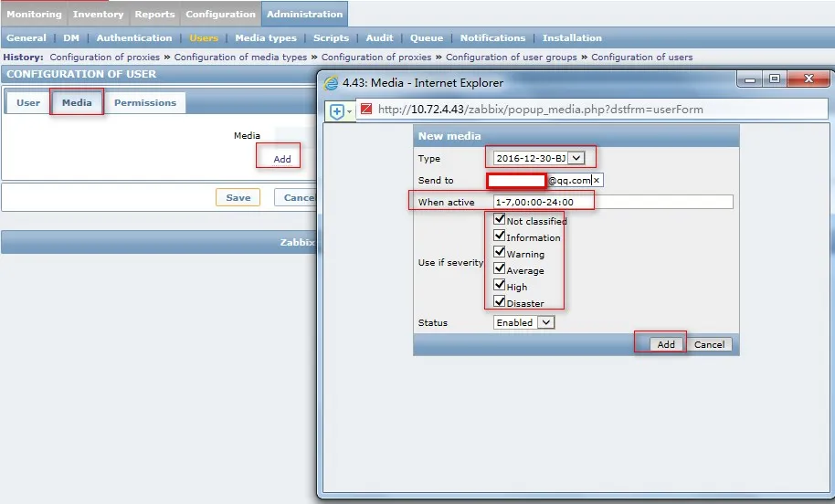835x504 pixels.
Task: Open the Monitoring main menu
Action: tap(34, 15)
